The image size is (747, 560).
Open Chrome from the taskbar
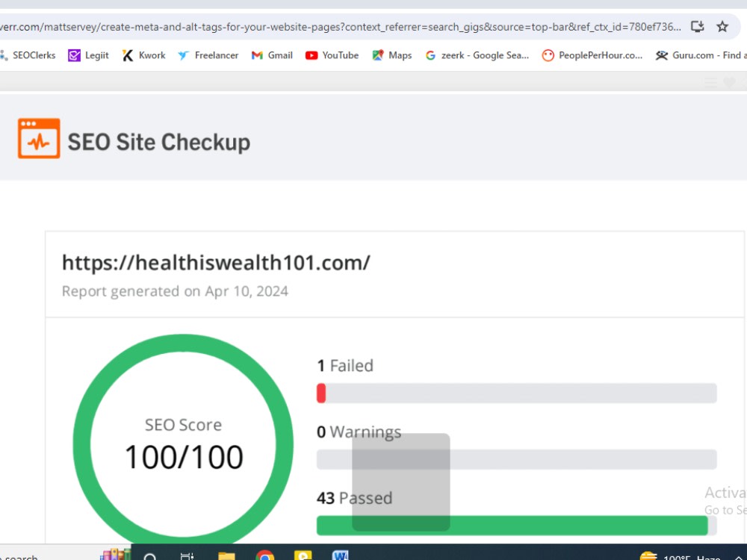[264, 556]
